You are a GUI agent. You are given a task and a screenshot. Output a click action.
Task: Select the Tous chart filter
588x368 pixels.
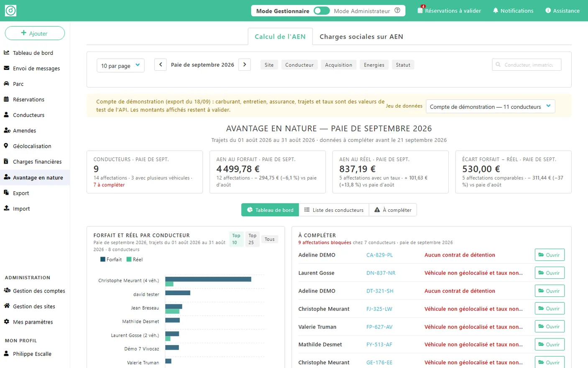point(270,239)
